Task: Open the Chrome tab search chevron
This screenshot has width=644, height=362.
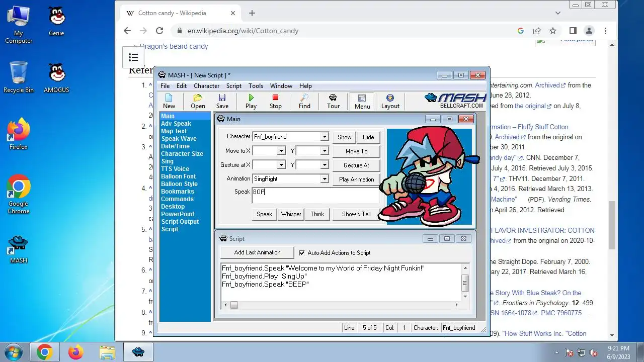Action: pyautogui.click(x=558, y=13)
